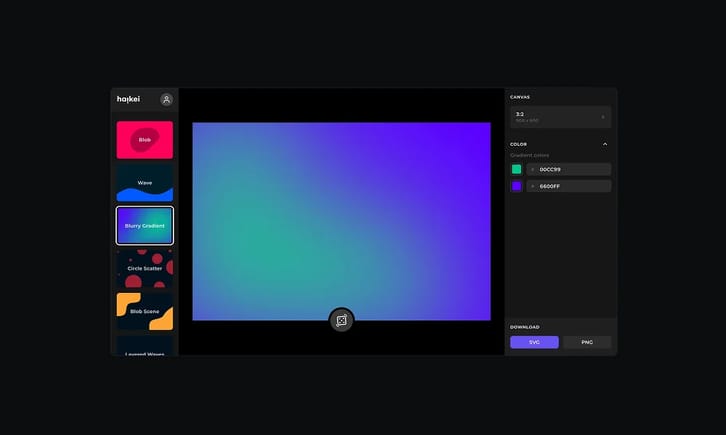The image size is (726, 435).
Task: Select the Layered Waves generator
Action: (x=144, y=346)
